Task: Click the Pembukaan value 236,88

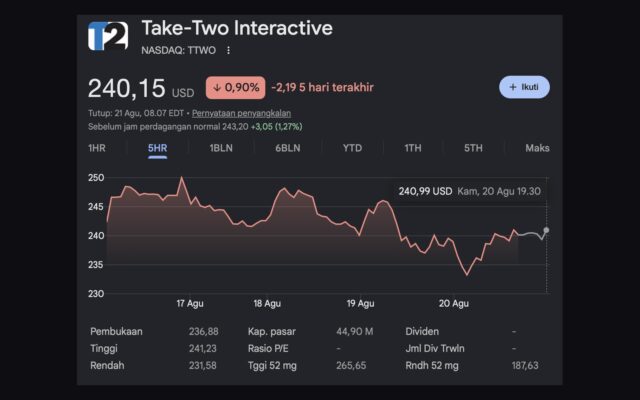Action: pos(203,331)
